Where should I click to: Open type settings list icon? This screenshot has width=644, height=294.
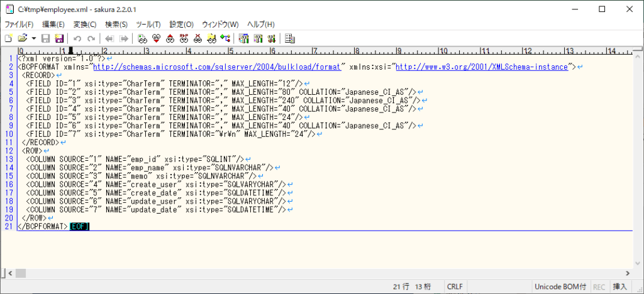(244, 39)
